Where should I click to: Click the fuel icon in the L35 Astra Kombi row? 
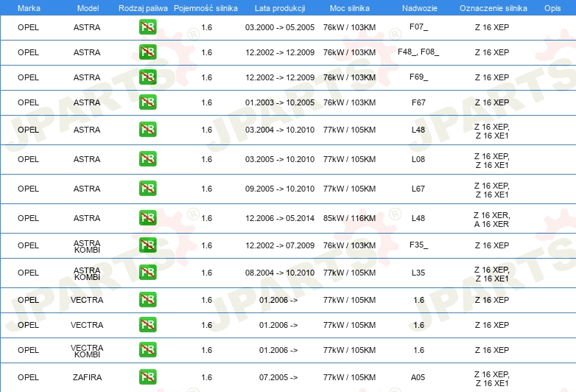click(147, 273)
